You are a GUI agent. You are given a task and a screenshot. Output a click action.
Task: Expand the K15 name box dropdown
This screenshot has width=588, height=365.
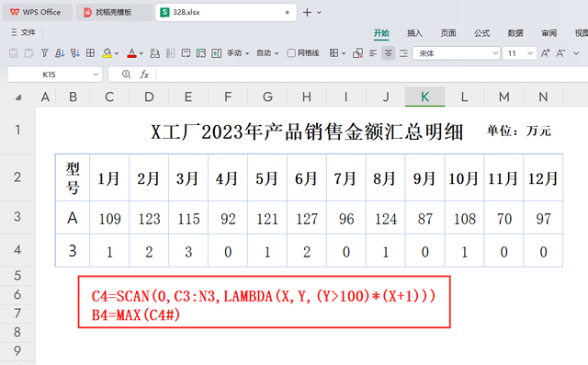[x=96, y=74]
